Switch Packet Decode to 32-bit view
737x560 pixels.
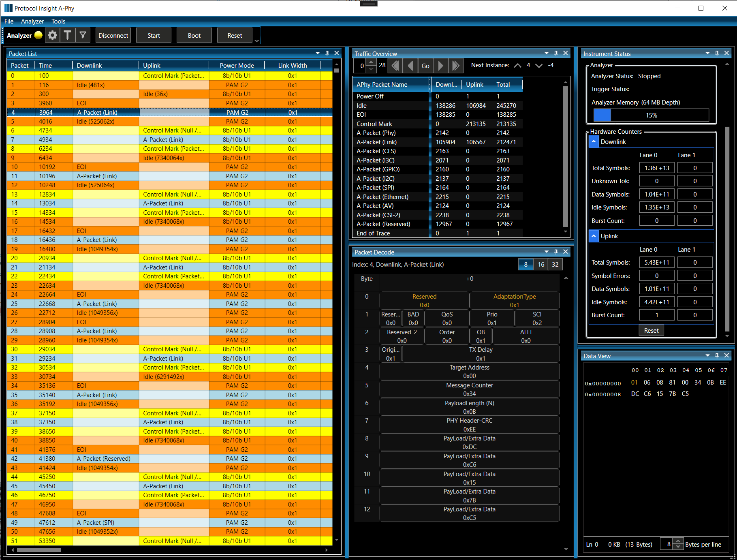click(x=555, y=264)
